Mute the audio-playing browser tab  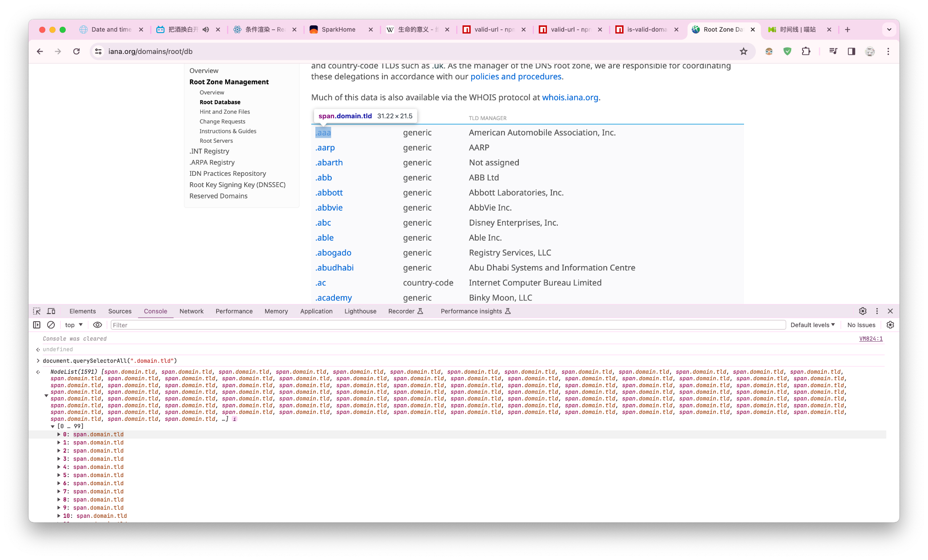click(x=206, y=29)
